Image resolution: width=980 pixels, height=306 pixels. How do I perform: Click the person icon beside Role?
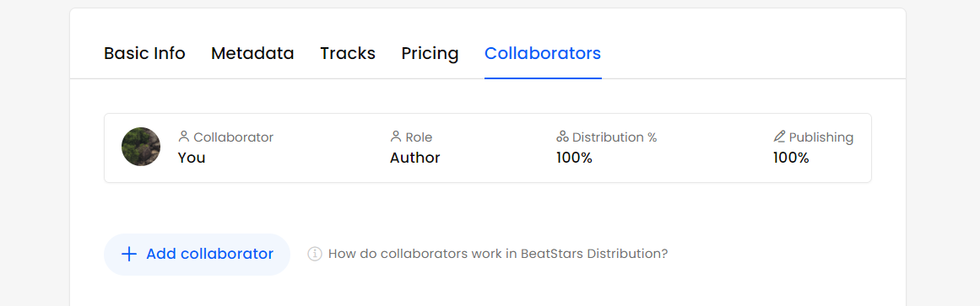click(x=396, y=137)
